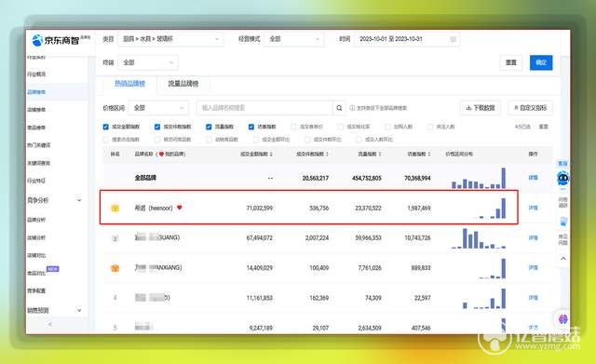The width and height of the screenshot is (596, 364).
Task: Enable the 关注人数 checkbox
Action: 430,127
